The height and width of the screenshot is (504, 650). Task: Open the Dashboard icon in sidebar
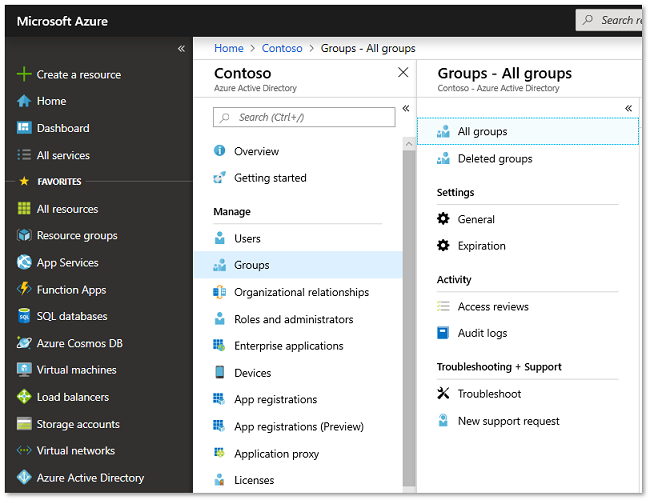pos(25,128)
